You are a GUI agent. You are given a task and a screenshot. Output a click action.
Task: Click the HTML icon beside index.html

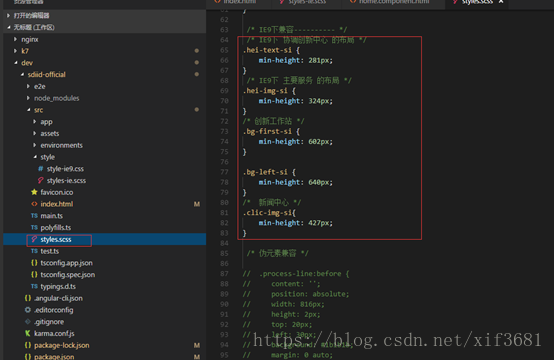[34, 204]
